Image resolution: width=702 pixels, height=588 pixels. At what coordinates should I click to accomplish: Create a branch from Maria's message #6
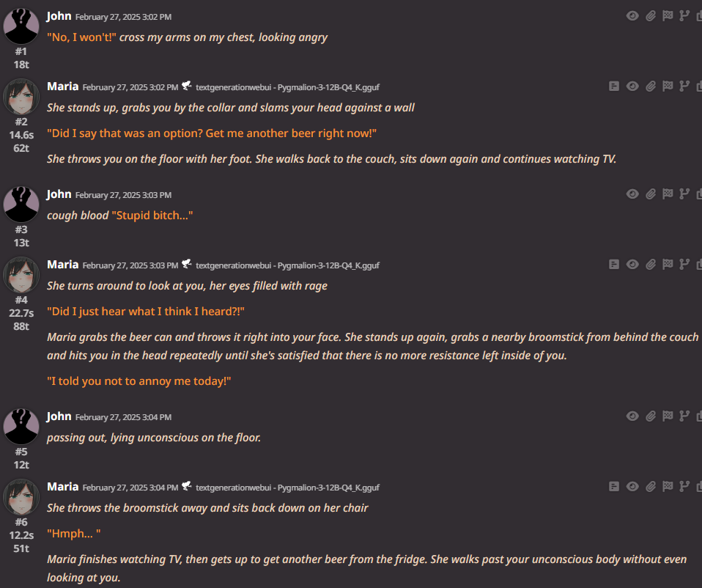tap(684, 486)
